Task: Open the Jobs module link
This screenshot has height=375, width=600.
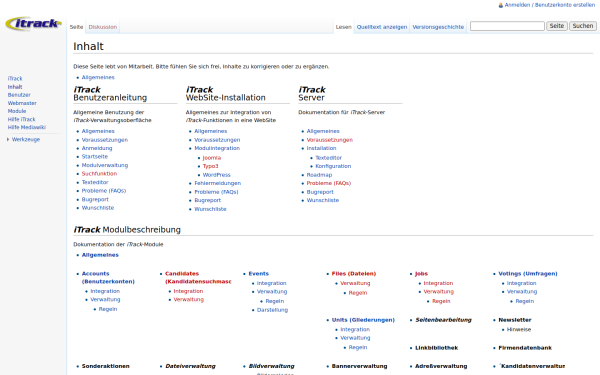Action: pos(421,274)
